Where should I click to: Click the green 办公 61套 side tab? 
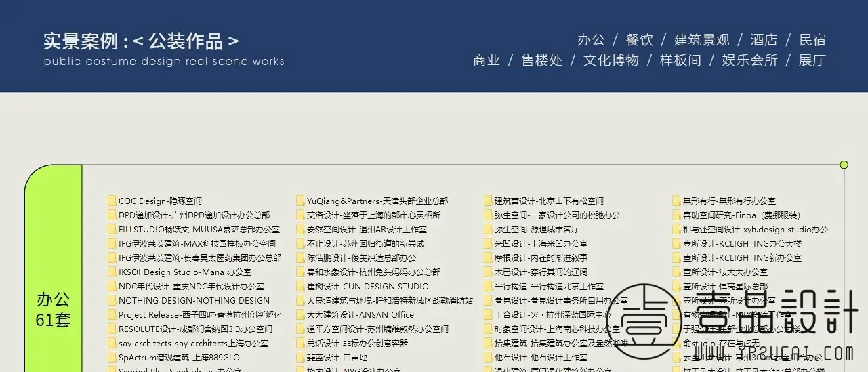click(x=53, y=309)
